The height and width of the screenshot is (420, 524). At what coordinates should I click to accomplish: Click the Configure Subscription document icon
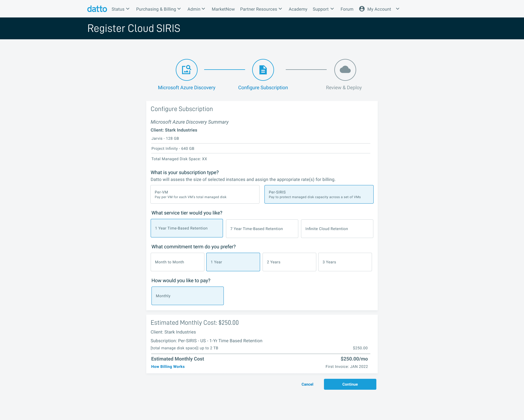pyautogui.click(x=263, y=70)
